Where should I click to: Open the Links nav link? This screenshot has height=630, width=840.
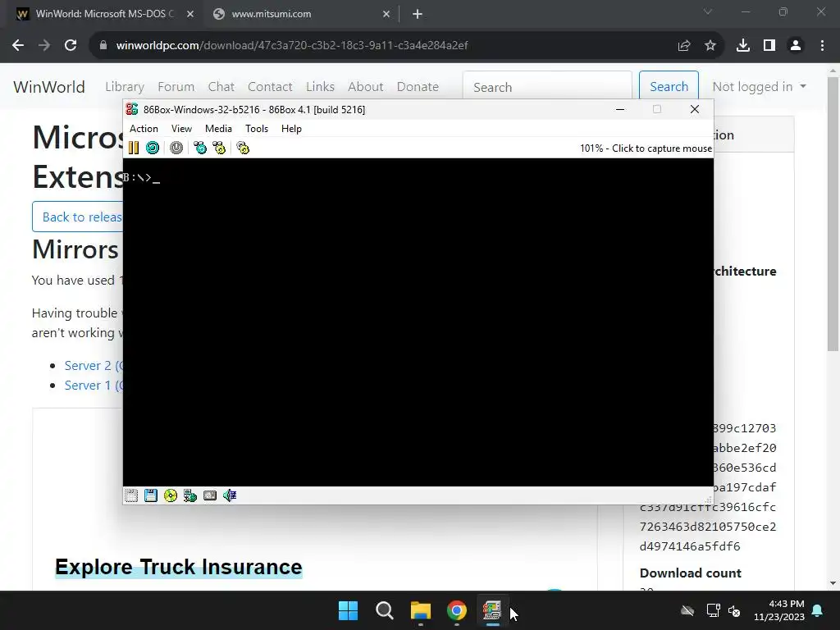(x=321, y=87)
